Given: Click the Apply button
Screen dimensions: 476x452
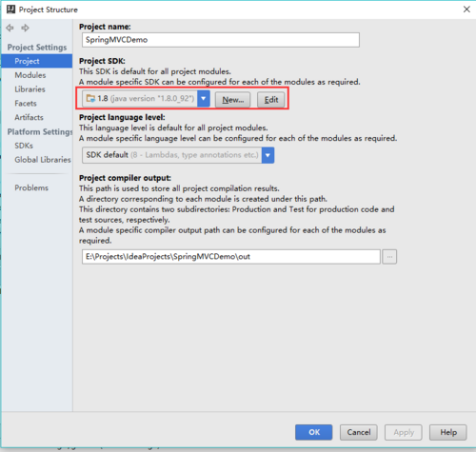Looking at the screenshot, I should point(404,432).
